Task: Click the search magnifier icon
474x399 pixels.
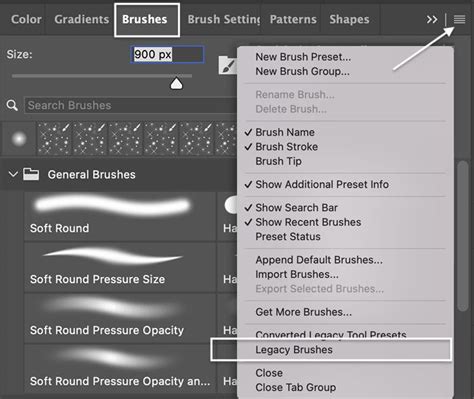Action: [12, 106]
